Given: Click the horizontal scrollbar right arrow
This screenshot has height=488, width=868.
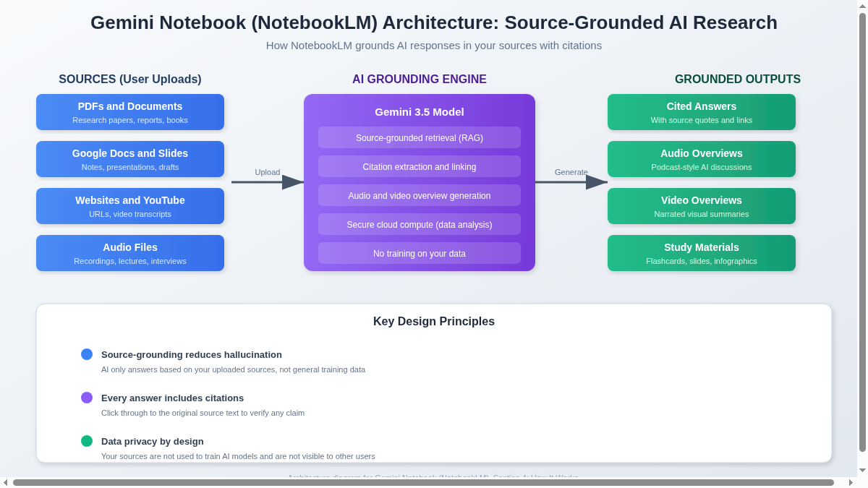Looking at the screenshot, I should point(851,482).
